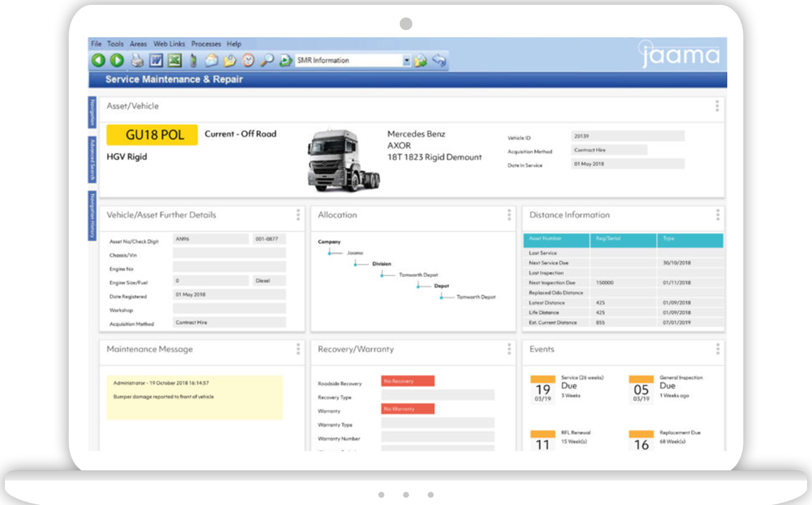Screen dimensions: 812x505
Task: Click the green play document icon
Action: point(285,61)
